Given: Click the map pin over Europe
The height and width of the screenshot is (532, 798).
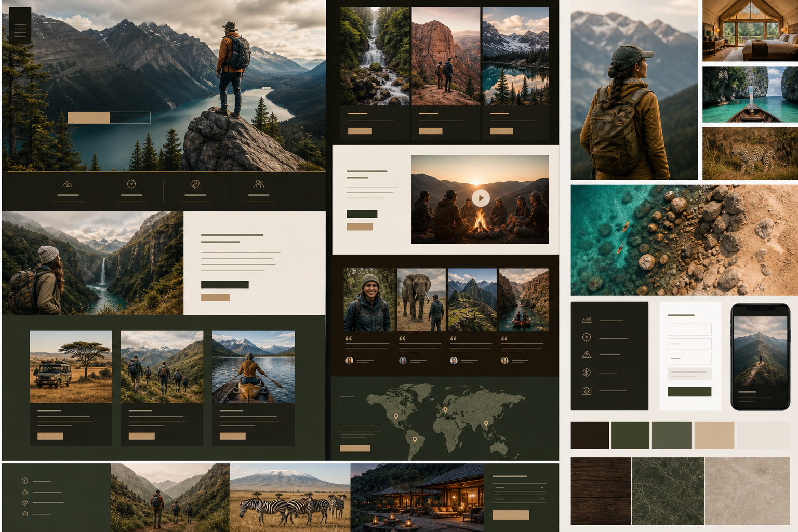Looking at the screenshot, I should pyautogui.click(x=445, y=410).
